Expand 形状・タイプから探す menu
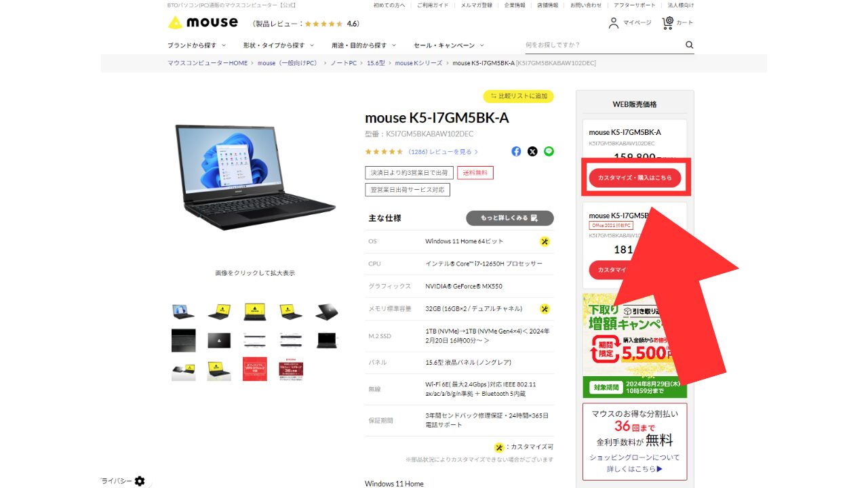The image size is (868, 488). [x=279, y=45]
